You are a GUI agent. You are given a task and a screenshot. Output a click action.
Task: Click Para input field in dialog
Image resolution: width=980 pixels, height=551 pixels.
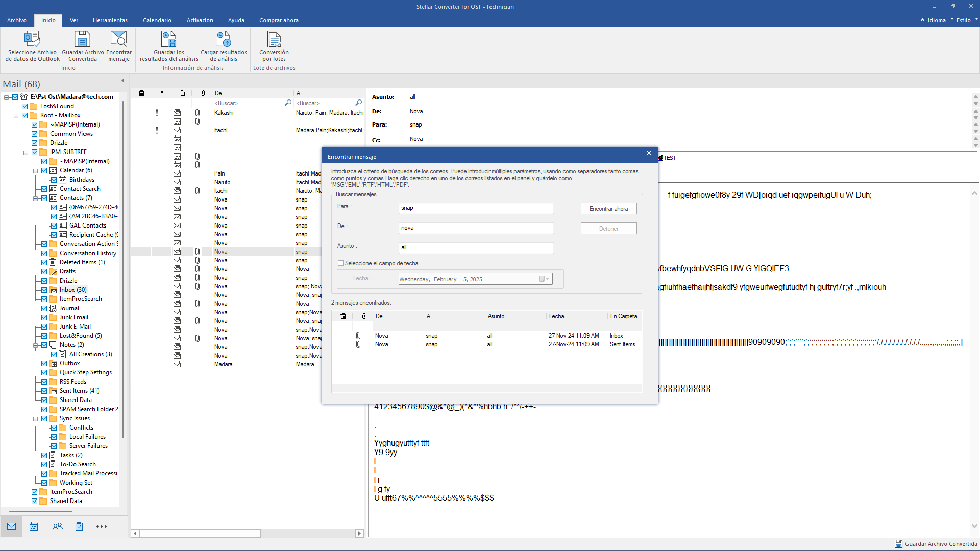coord(476,208)
